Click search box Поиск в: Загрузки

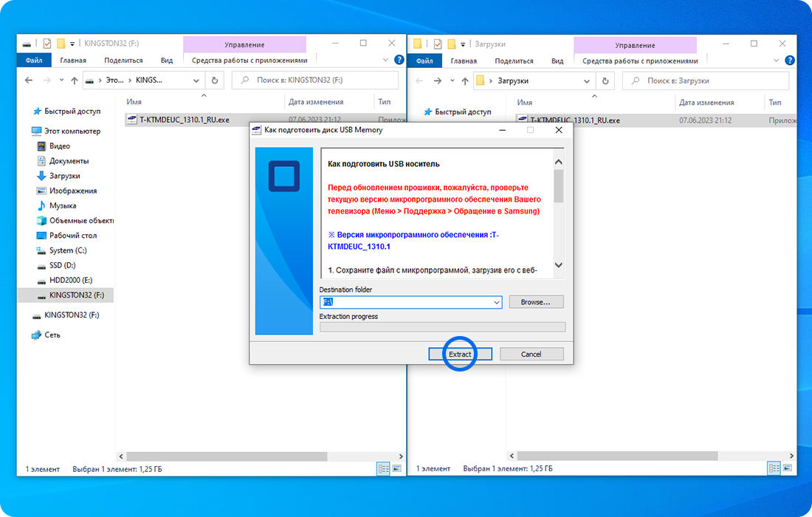(x=706, y=81)
